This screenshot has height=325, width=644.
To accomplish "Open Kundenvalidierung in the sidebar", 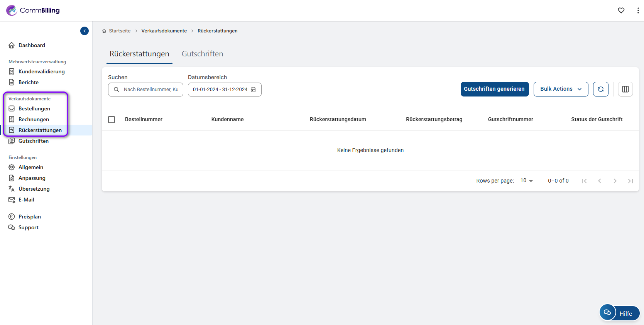I will pos(41,72).
